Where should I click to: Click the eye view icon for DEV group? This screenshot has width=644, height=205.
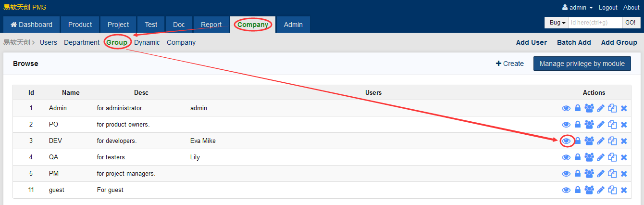[566, 141]
